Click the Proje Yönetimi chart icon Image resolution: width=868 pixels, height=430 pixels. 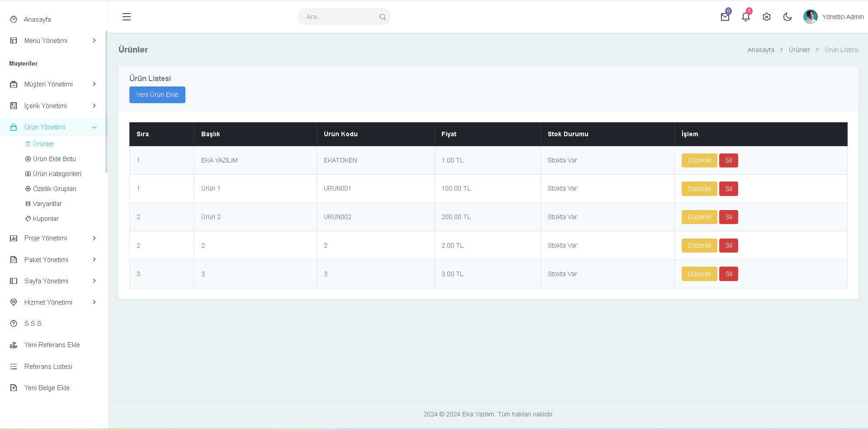click(14, 238)
